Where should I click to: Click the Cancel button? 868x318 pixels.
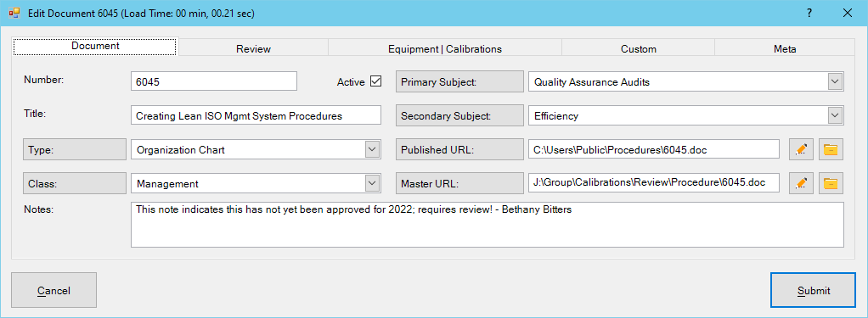pos(54,290)
